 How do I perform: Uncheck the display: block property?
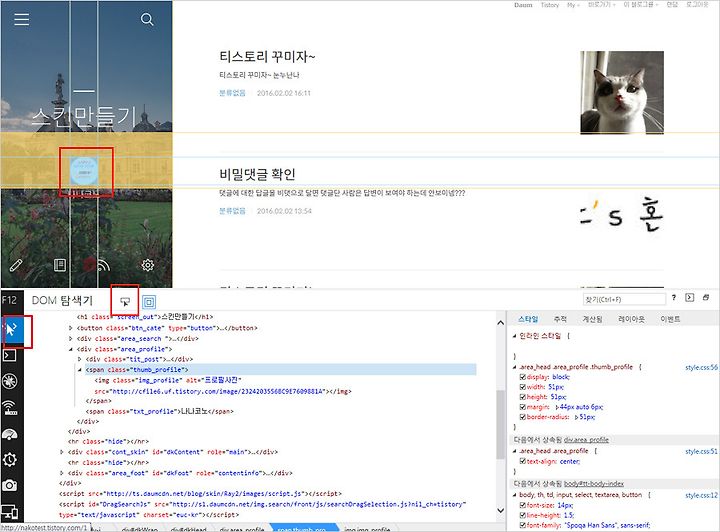(x=523, y=377)
